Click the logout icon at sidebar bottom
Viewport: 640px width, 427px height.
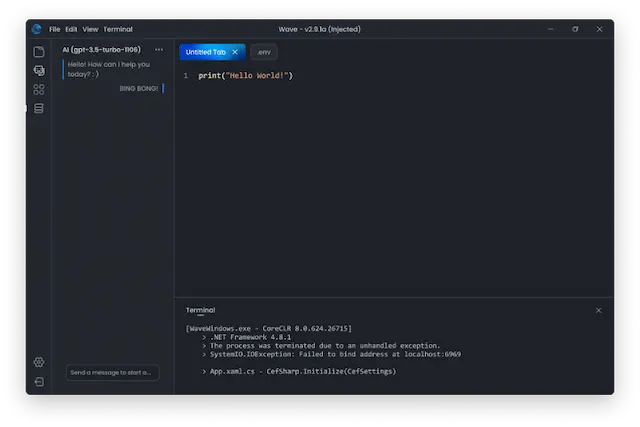[39, 381]
